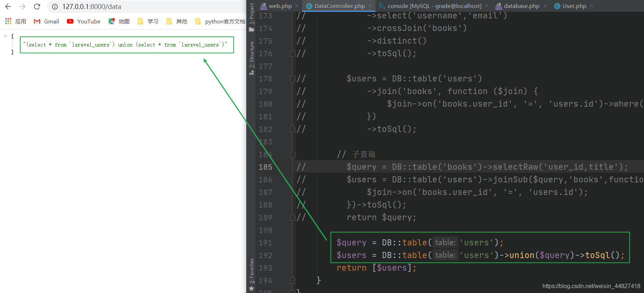This screenshot has width=644, height=293.
Task: Close the DataController.php tab
Action: [370, 6]
